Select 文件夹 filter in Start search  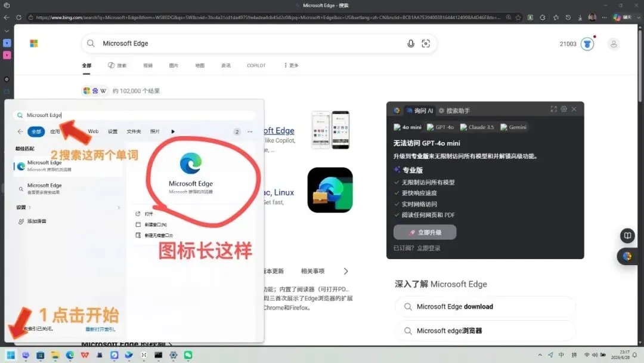point(134,131)
